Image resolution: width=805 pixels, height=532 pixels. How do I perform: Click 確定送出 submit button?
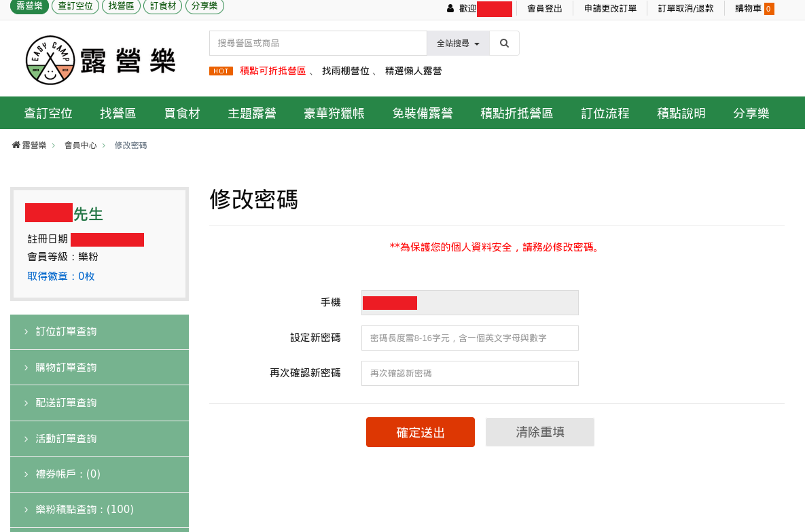(421, 432)
